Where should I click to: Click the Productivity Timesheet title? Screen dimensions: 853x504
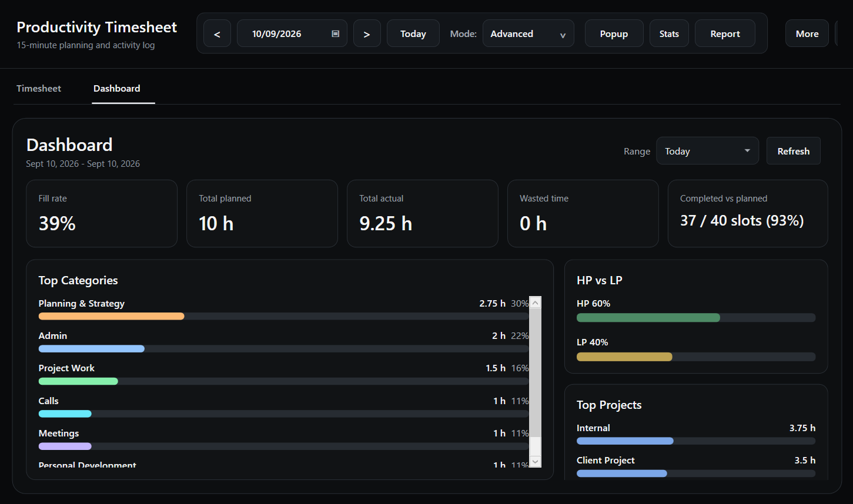click(x=97, y=27)
